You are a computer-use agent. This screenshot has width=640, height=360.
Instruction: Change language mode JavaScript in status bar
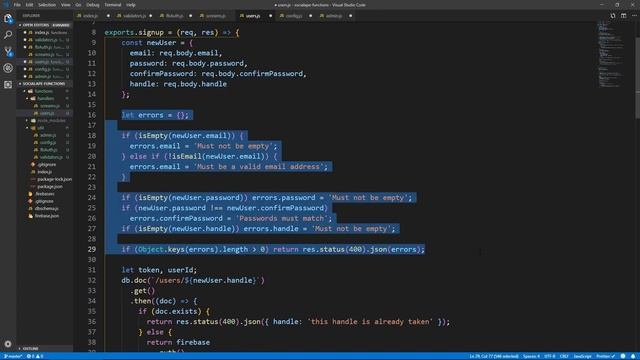click(x=582, y=356)
